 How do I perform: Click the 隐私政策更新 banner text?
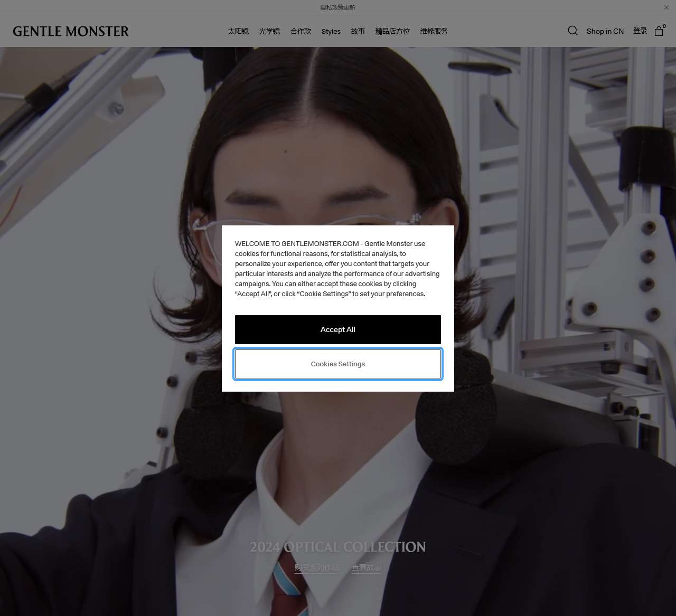click(x=337, y=7)
